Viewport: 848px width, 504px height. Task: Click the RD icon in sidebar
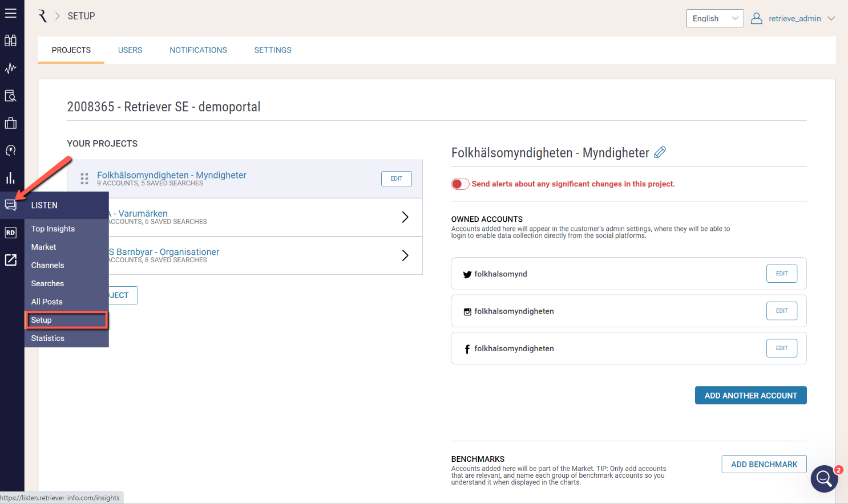tap(11, 233)
